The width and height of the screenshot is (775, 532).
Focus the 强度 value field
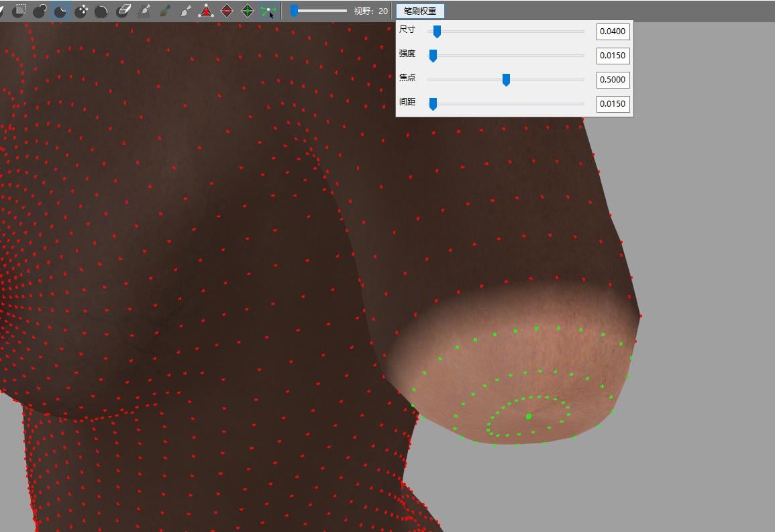[x=613, y=56]
